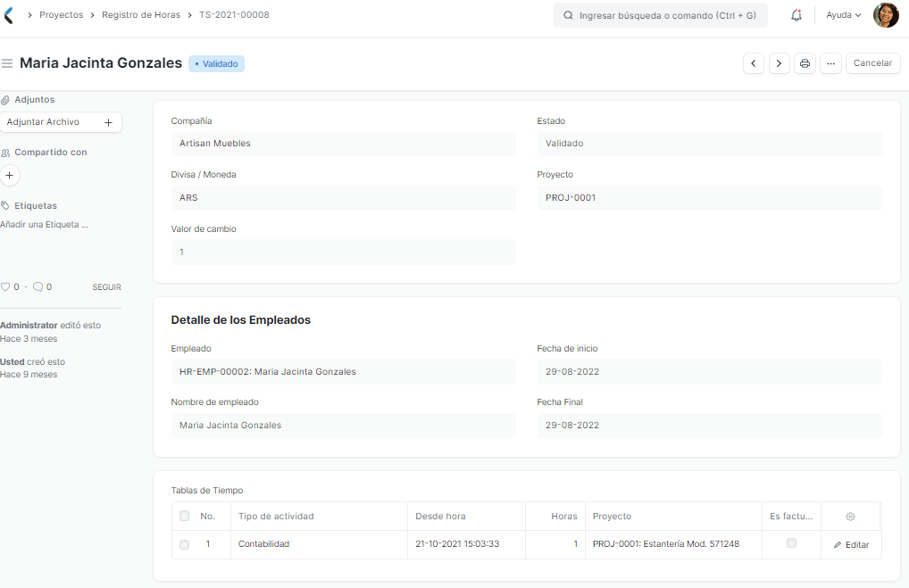Go to previous document arrow

point(754,63)
